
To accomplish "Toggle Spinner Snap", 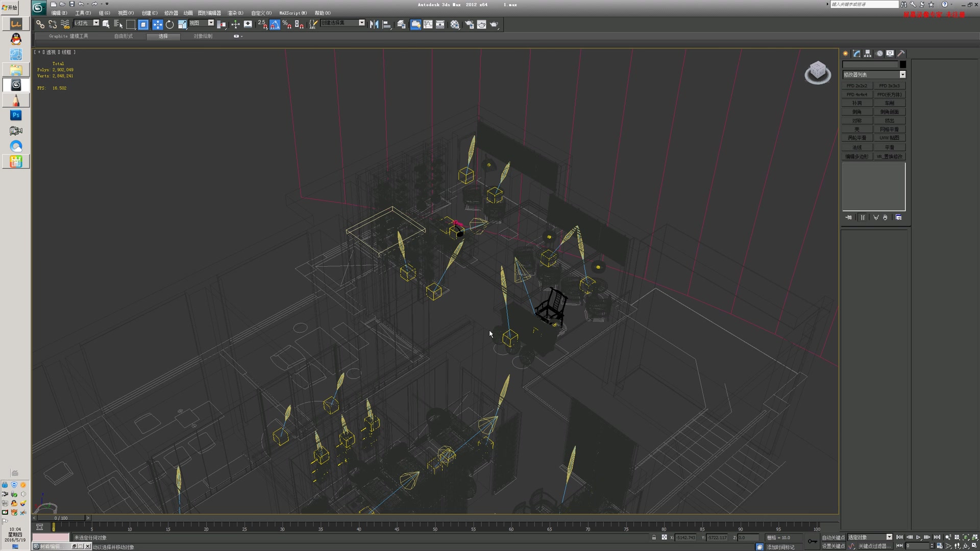I will [x=299, y=24].
